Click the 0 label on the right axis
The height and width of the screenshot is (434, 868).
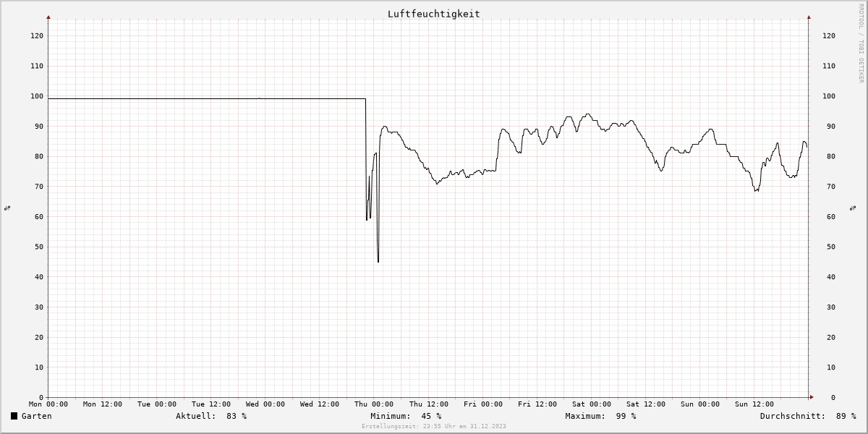833,397
